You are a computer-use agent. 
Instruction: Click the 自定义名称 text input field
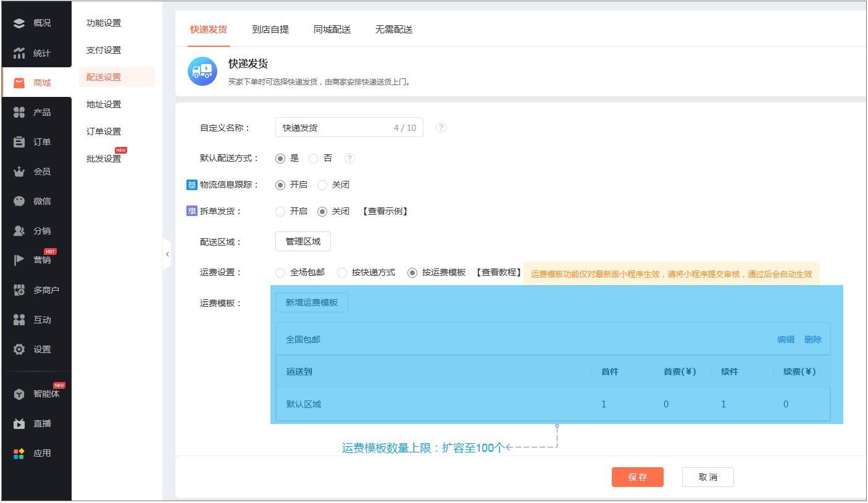tap(333, 128)
